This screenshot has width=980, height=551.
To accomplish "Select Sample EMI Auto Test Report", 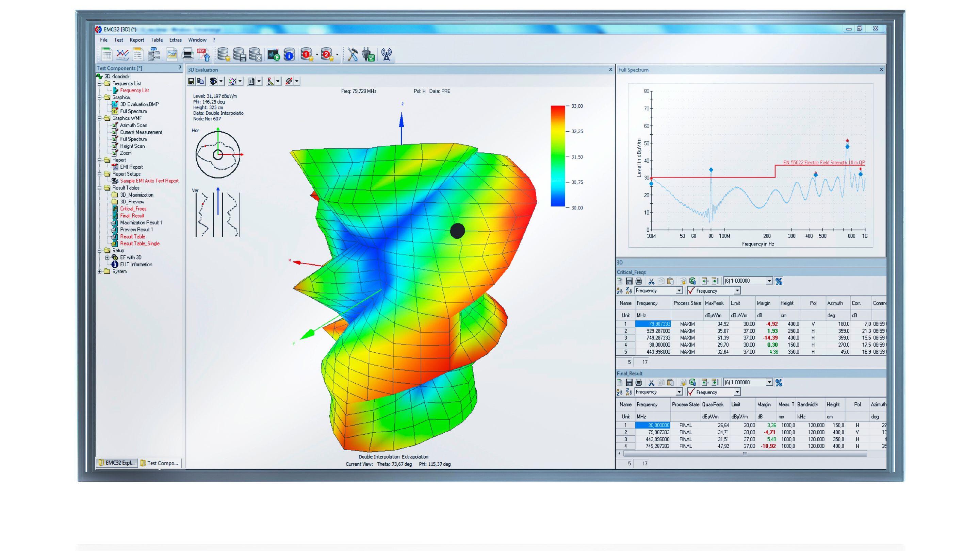I will tap(149, 181).
